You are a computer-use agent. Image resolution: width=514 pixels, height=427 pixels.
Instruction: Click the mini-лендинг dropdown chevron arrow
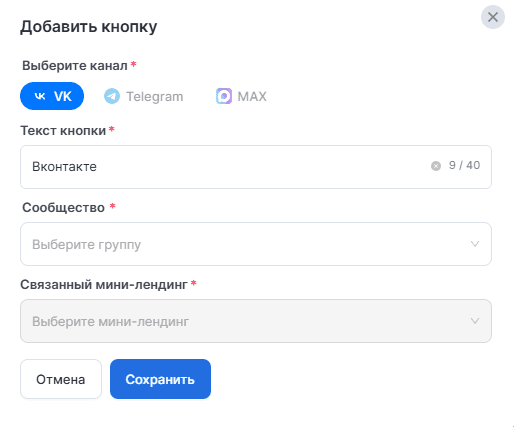coord(475,321)
